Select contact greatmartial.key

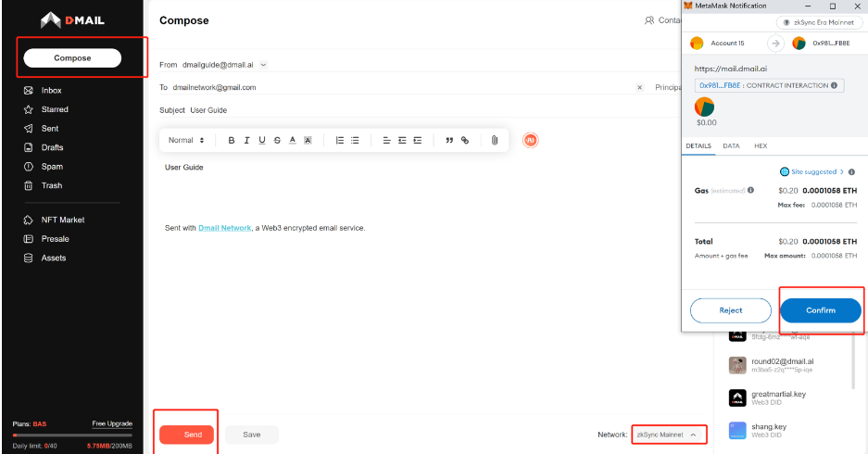point(778,398)
